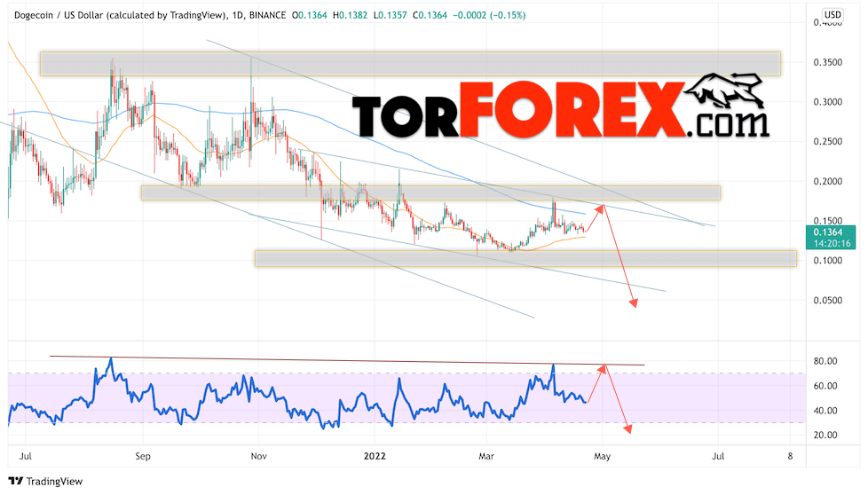The image size is (868, 495).
Task: Click the 0.2000 price axis label
Action: 827,181
